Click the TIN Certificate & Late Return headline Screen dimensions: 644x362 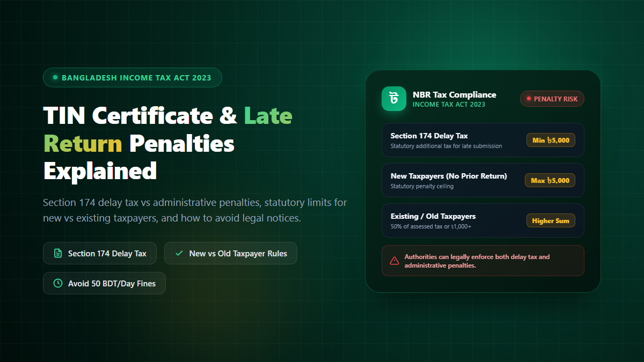[168, 143]
